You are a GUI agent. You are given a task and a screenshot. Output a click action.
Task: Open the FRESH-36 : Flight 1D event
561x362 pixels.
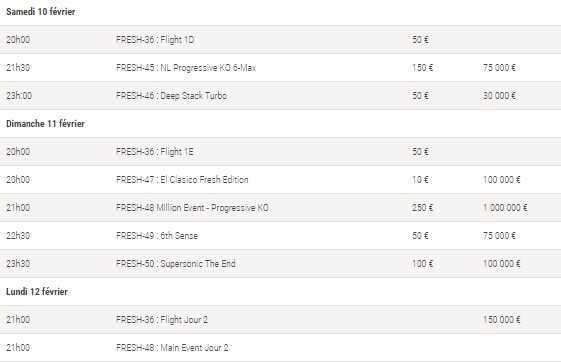pos(155,40)
